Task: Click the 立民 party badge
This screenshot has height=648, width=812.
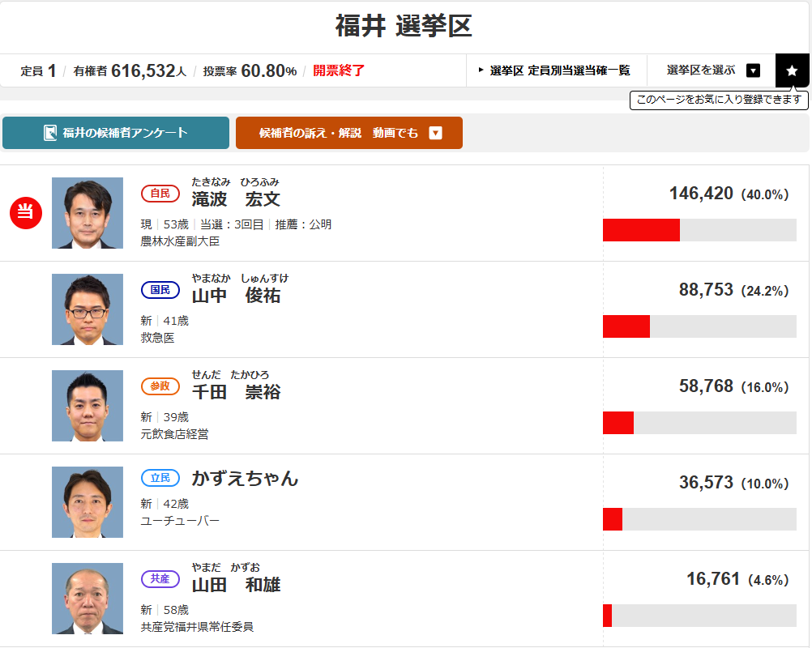Action: pos(160,479)
